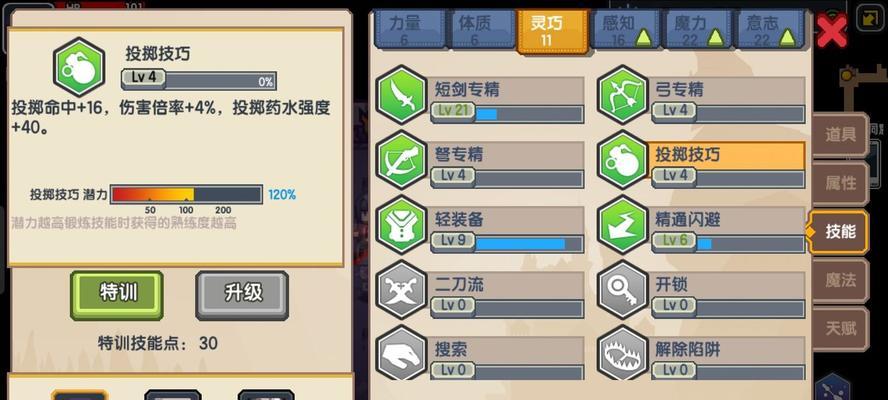This screenshot has width=888, height=400.
Task: Open the 意志 willpower tab
Action: (x=768, y=29)
